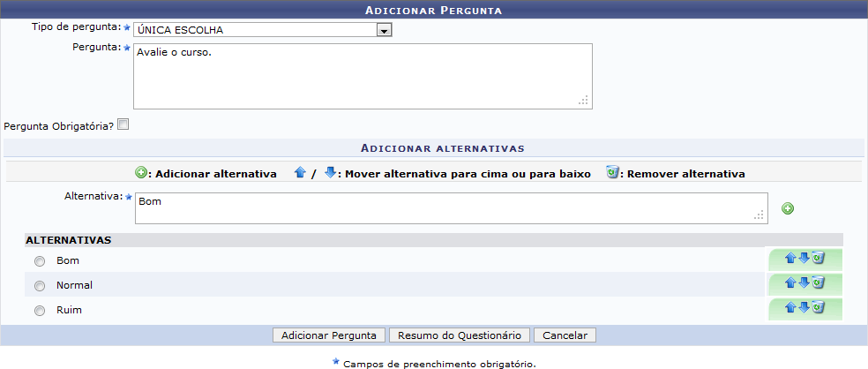Remove the Ruim alternative
This screenshot has width=868, height=369.
pyautogui.click(x=818, y=307)
